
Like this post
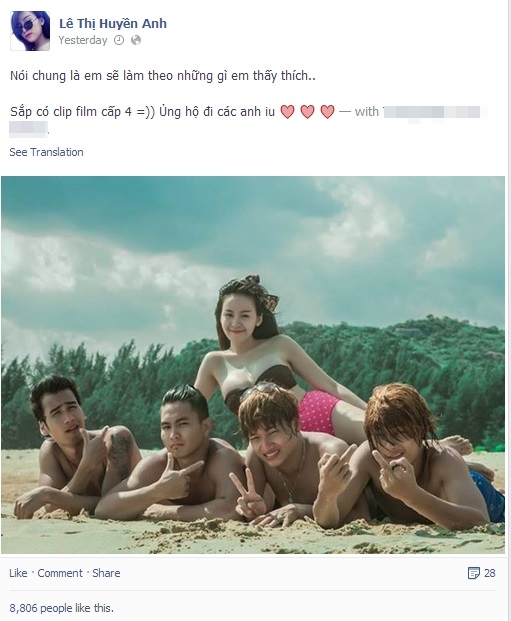point(18,573)
